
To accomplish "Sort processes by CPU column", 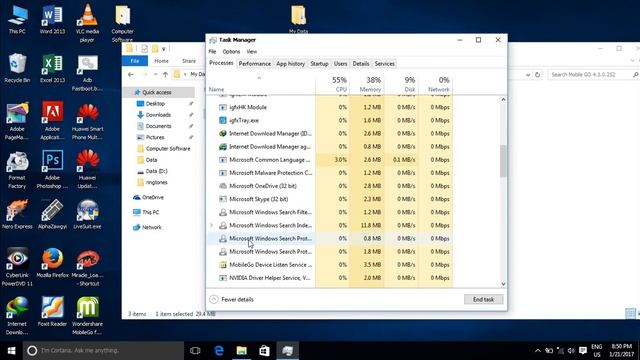I will pos(332,84).
